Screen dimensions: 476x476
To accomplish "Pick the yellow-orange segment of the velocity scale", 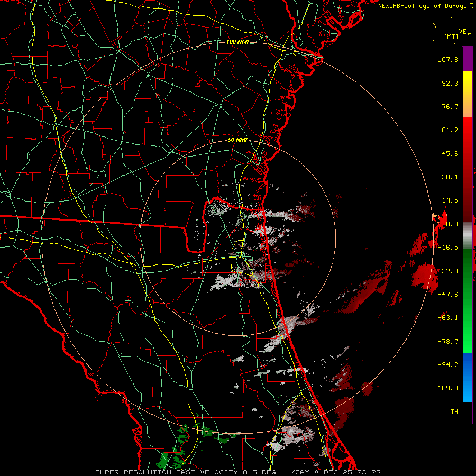I will click(x=467, y=94).
